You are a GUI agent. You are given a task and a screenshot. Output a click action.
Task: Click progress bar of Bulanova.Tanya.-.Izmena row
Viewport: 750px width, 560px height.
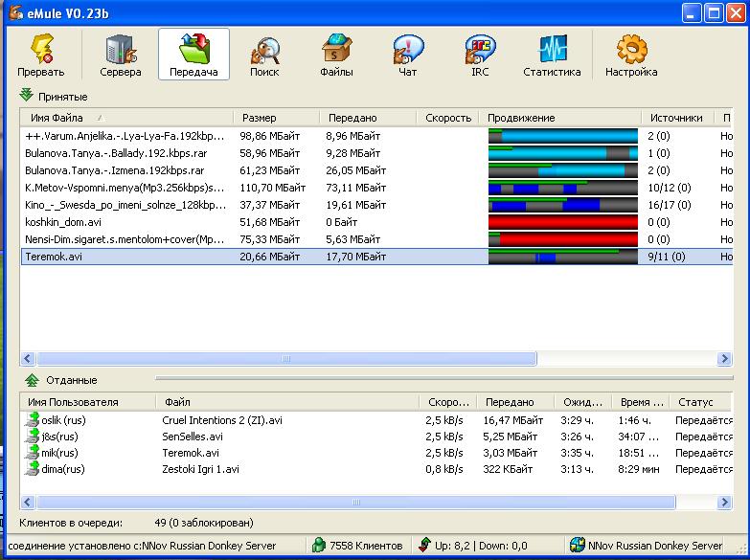click(x=563, y=170)
